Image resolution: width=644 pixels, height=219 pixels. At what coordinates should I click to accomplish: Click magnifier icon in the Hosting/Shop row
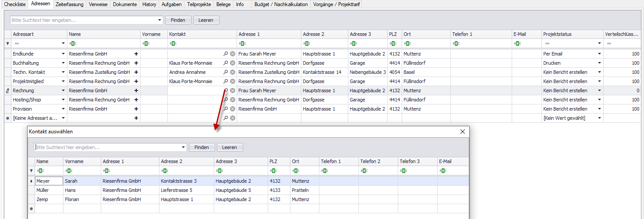pos(226,100)
